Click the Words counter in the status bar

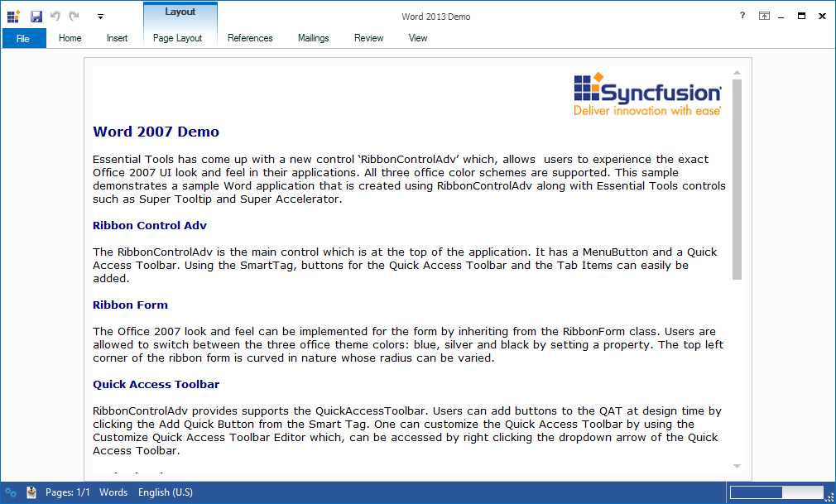click(x=113, y=492)
